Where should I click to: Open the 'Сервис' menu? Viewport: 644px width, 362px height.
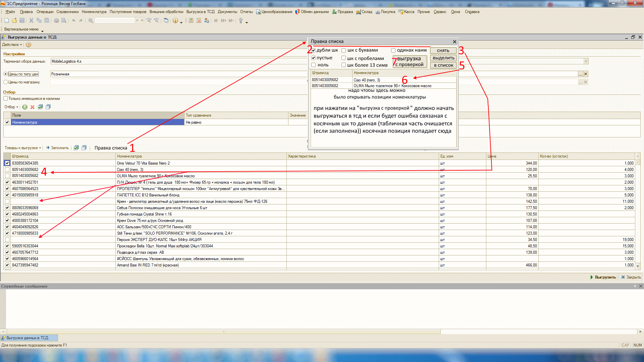tap(440, 12)
